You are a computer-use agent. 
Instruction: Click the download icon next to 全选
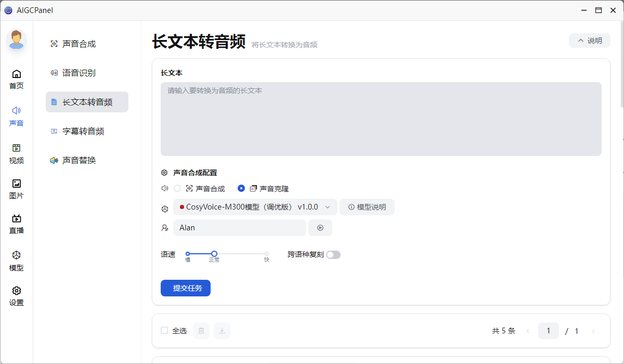[222, 330]
